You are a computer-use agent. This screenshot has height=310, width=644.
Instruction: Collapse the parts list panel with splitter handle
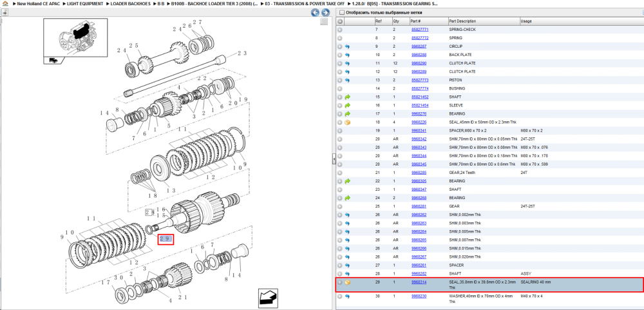pos(334,159)
